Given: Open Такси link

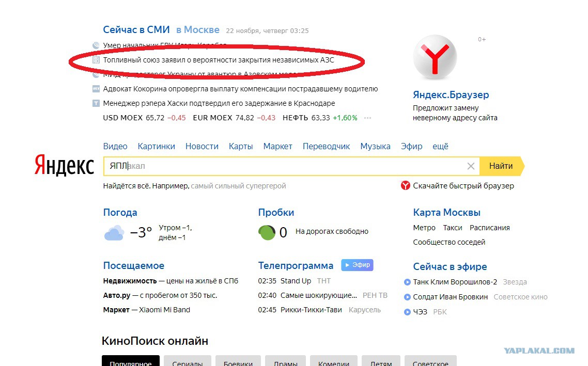Looking at the screenshot, I should coord(453,228).
